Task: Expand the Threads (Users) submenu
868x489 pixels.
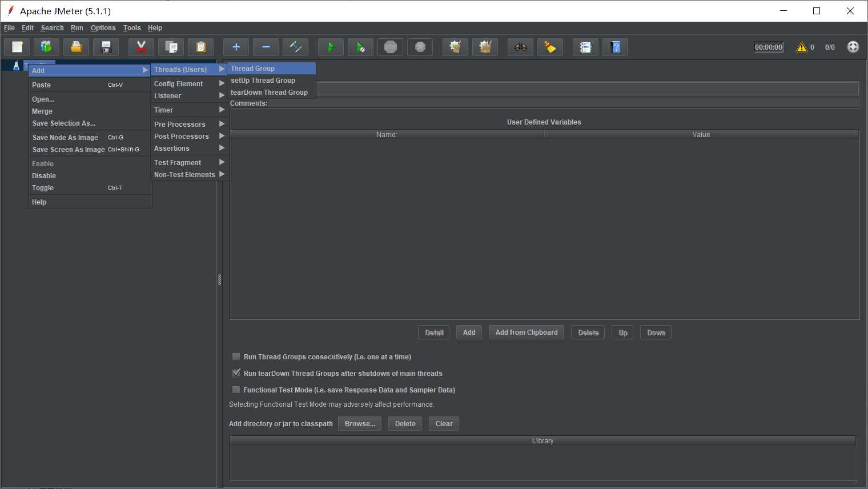Action: (x=189, y=69)
